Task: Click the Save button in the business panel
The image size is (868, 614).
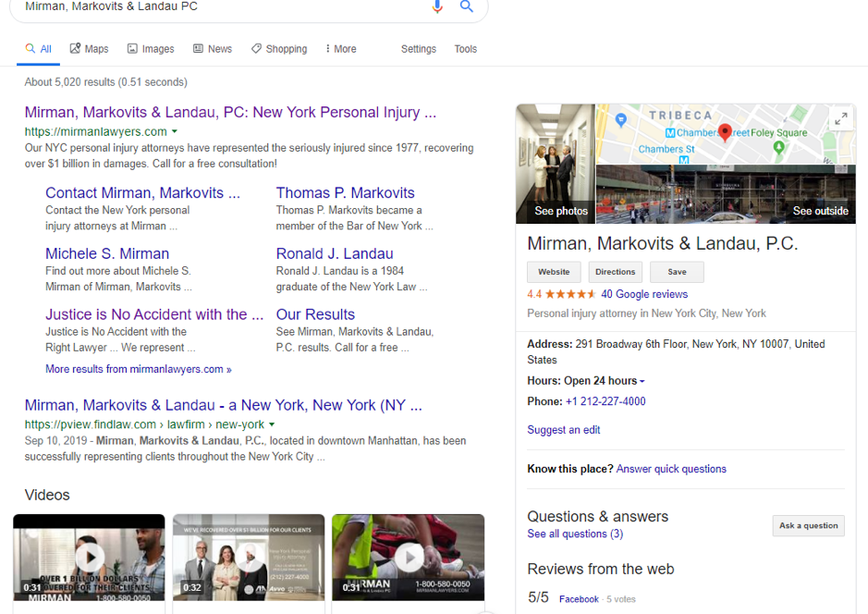Action: click(677, 272)
